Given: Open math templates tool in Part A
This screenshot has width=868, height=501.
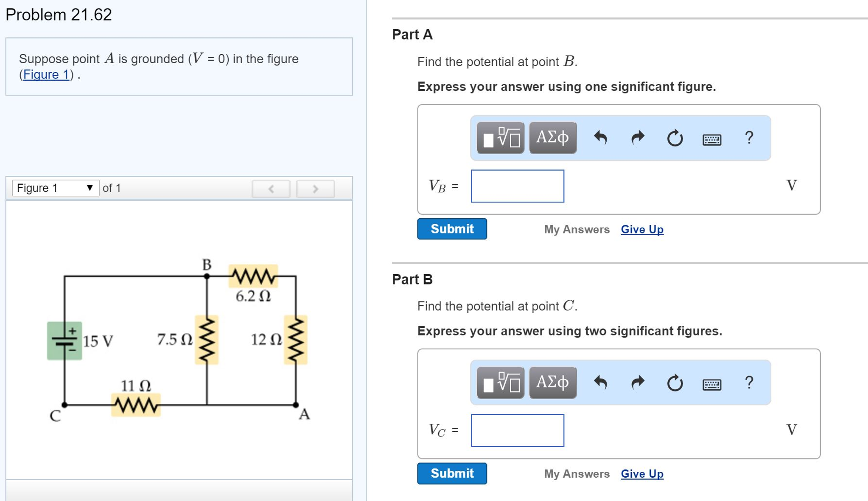Looking at the screenshot, I should (500, 138).
